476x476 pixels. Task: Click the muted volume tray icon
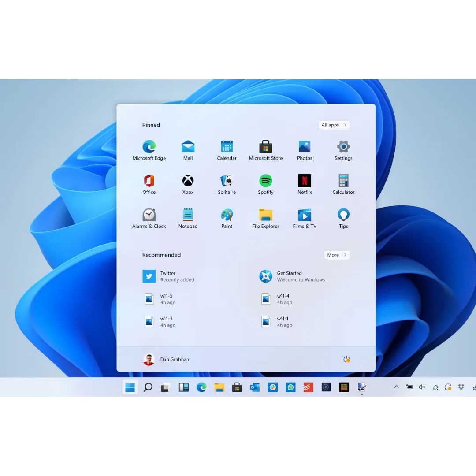pyautogui.click(x=422, y=387)
